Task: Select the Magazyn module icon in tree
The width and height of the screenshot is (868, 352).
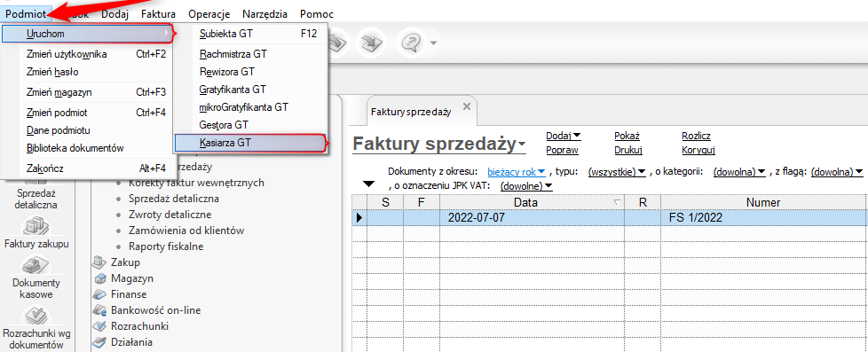Action: pyautogui.click(x=100, y=278)
